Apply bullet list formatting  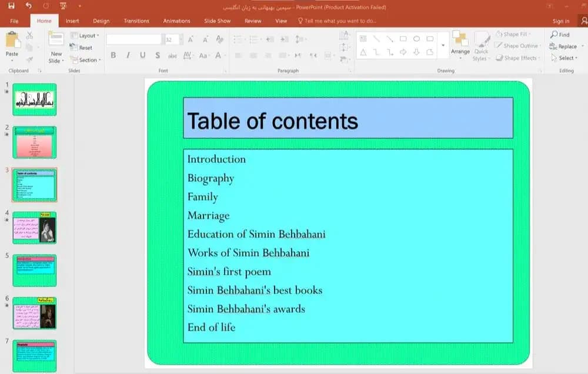[238, 39]
